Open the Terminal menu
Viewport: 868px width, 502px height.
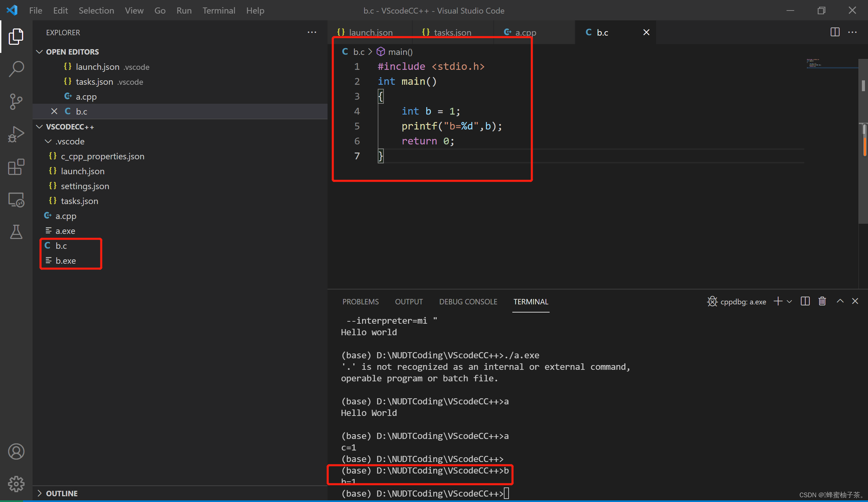(x=219, y=10)
